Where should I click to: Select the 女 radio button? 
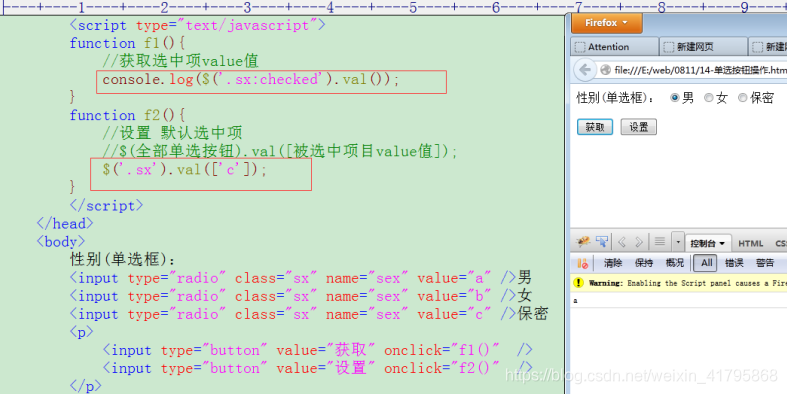(x=708, y=98)
